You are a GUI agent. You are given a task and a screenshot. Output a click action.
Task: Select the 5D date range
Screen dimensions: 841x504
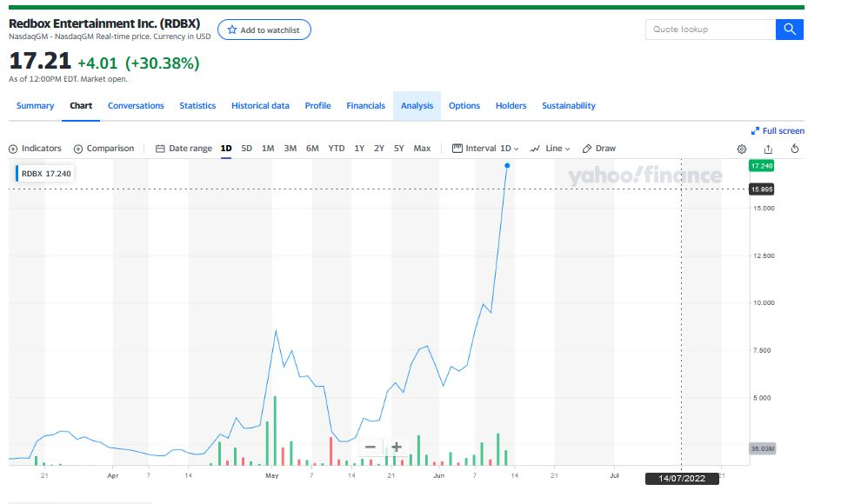tap(247, 149)
